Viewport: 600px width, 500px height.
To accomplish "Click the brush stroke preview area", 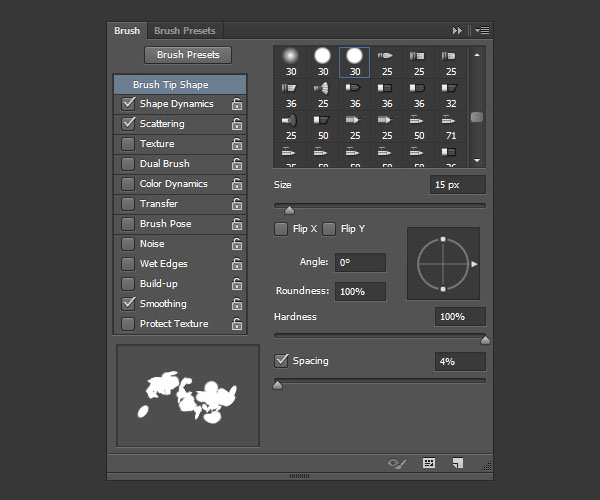I will 188,396.
